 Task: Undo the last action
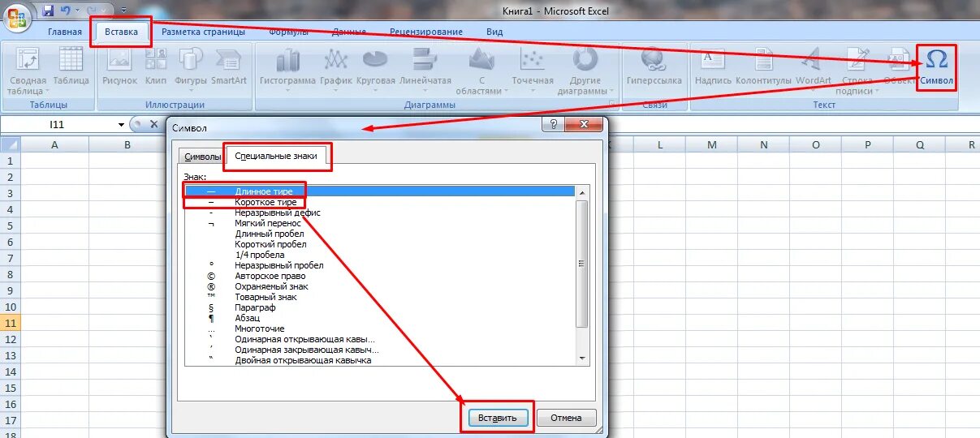point(66,11)
